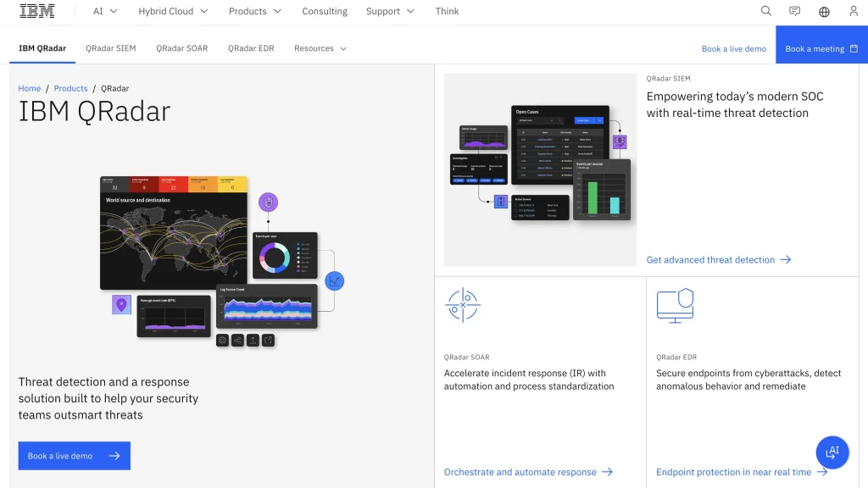The width and height of the screenshot is (868, 488).
Task: Follow the Products breadcrumb link
Action: [70, 88]
